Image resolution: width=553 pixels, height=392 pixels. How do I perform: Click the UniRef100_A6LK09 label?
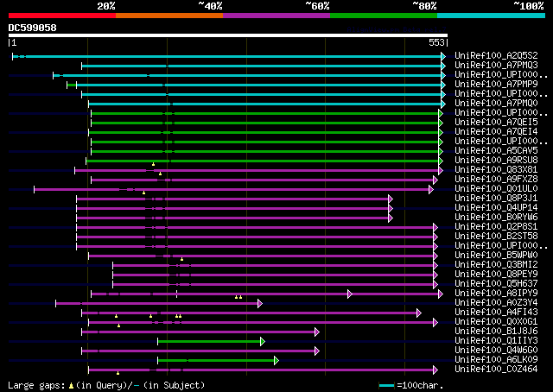coord(496,360)
